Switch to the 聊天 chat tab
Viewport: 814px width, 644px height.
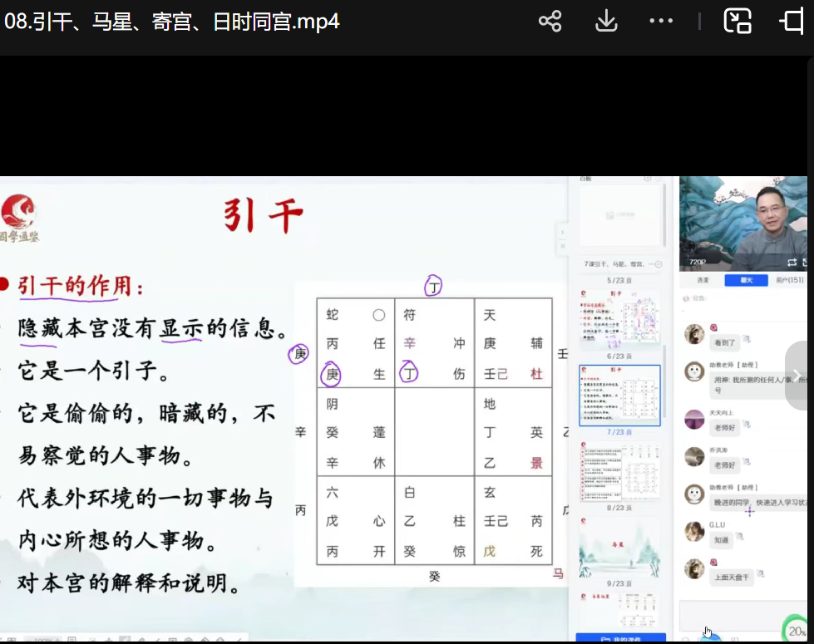tap(746, 280)
